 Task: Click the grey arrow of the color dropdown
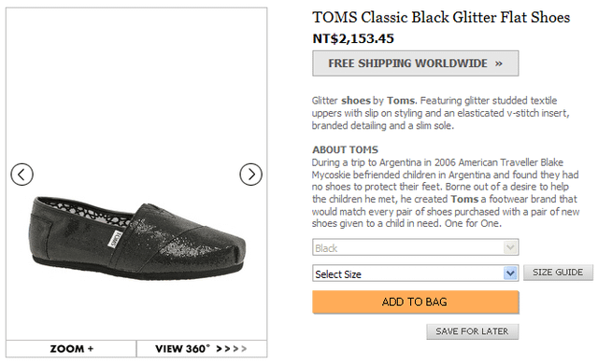[x=510, y=247]
